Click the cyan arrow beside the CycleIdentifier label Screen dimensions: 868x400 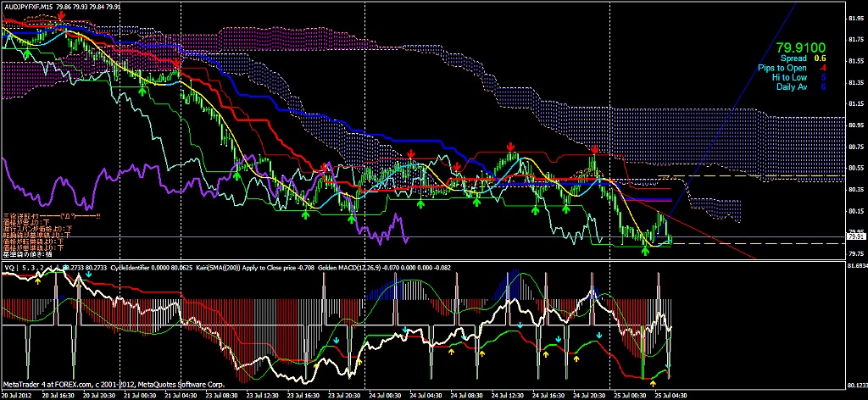point(89,274)
